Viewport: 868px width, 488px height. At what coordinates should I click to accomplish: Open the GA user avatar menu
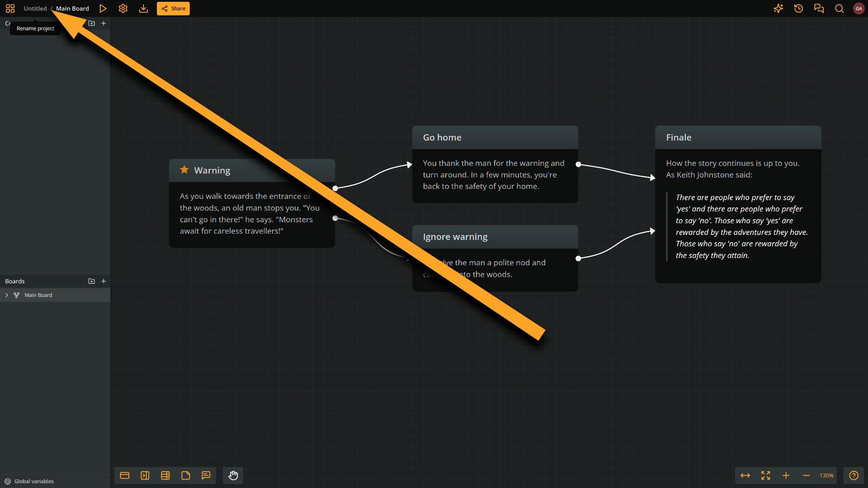click(859, 9)
